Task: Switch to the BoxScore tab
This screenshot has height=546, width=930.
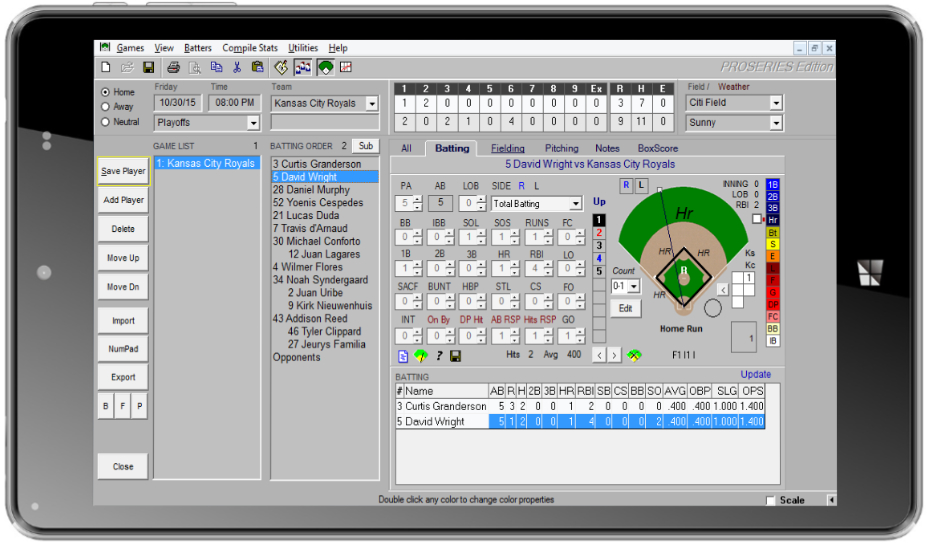Action: tap(658, 149)
